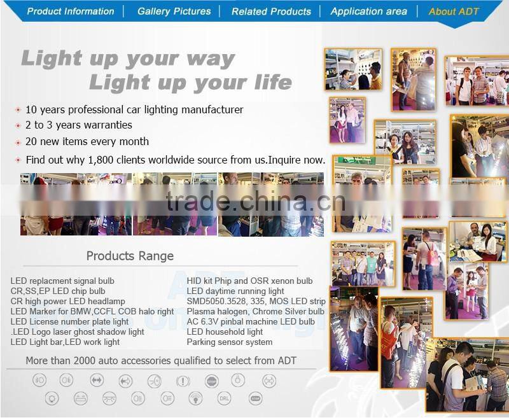The height and width of the screenshot is (420, 509).
Task: Go to Related Products tab
Action: point(271,11)
